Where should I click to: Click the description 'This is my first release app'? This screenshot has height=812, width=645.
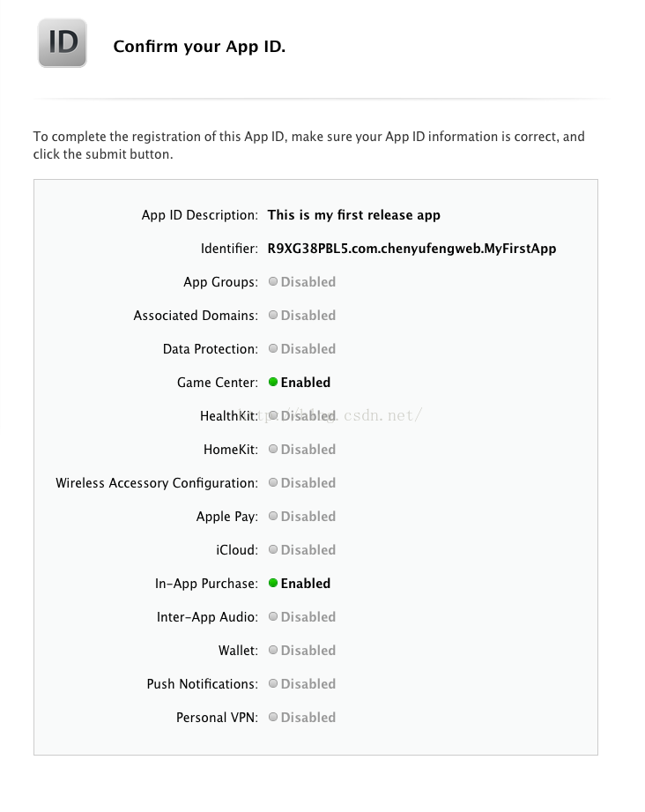pos(353,215)
